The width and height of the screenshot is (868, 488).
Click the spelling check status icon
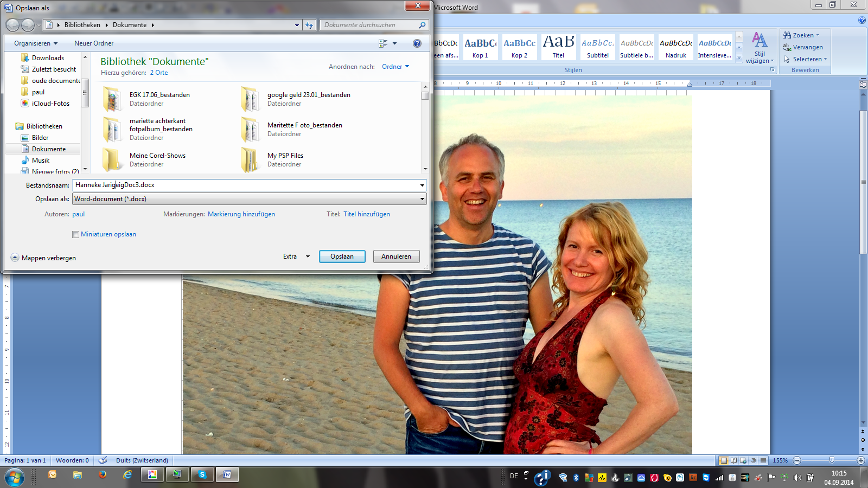point(103,460)
